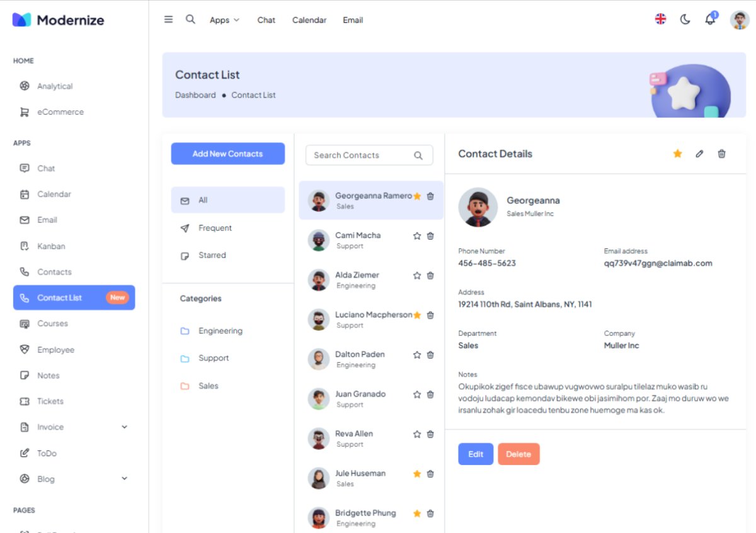Open the notifications bell icon
The height and width of the screenshot is (533, 756).
[x=710, y=19]
